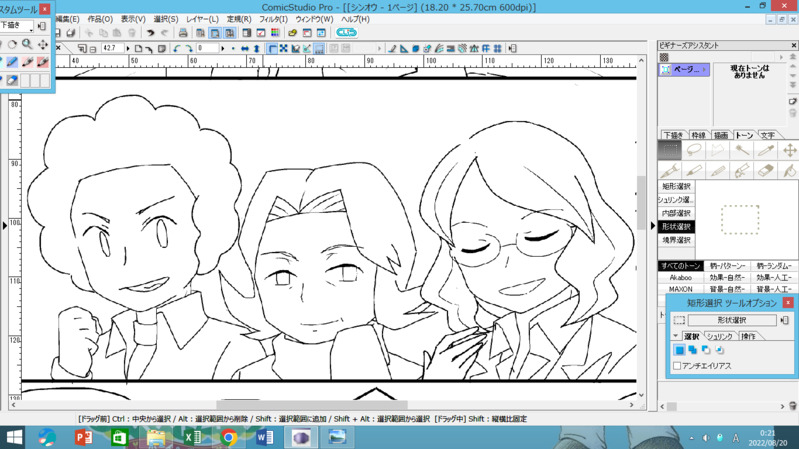Open Word from the taskbar
Screen dimensions: 799x449
pyautogui.click(x=264, y=437)
